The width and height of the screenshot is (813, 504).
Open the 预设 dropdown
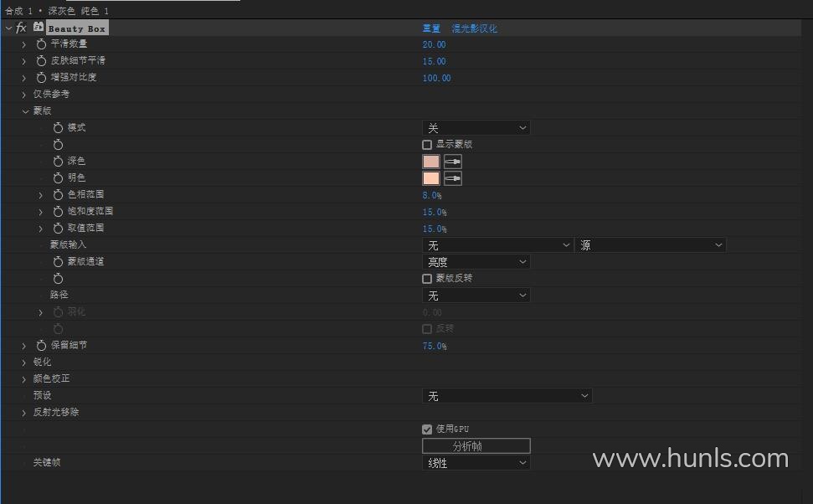(x=507, y=396)
